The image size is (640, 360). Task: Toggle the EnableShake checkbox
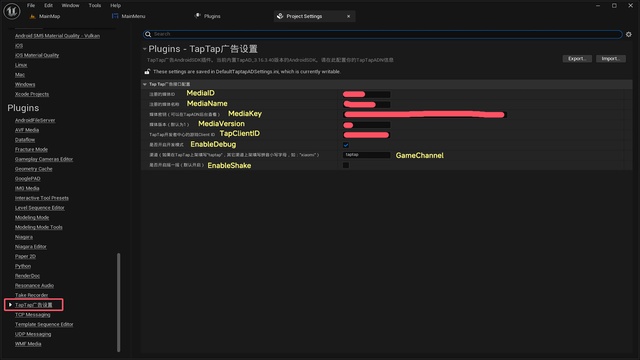coord(346,165)
